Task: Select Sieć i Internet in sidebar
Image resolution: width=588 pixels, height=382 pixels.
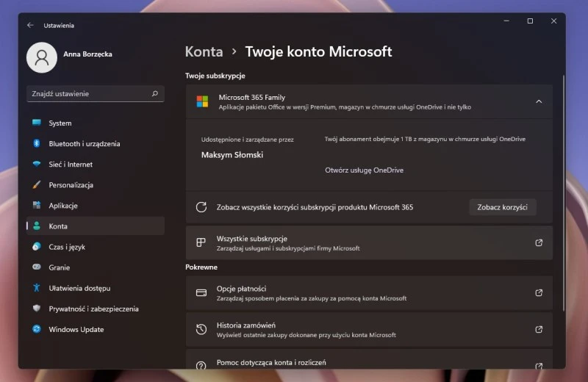Action: tap(96, 165)
